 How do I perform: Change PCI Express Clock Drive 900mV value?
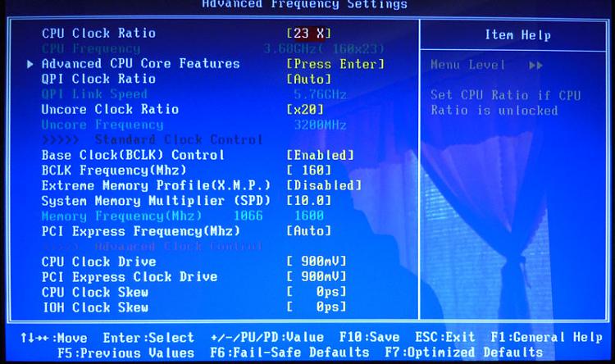(317, 277)
